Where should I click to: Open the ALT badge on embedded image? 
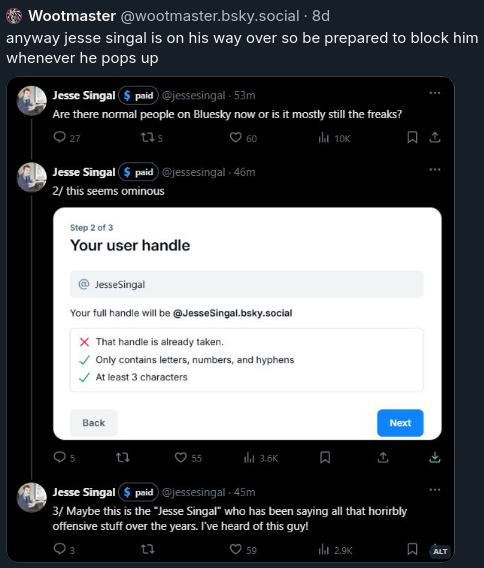point(440,551)
